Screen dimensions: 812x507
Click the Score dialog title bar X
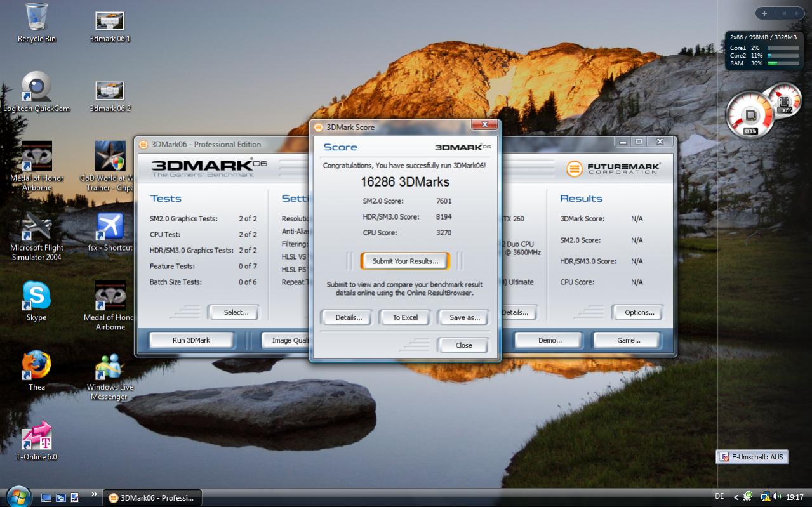484,124
